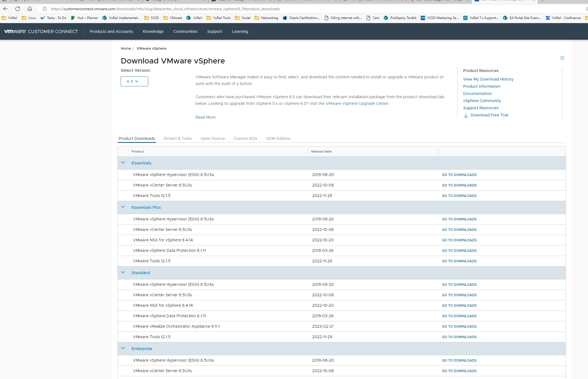
Task: Click Product column header
Action: tap(138, 151)
